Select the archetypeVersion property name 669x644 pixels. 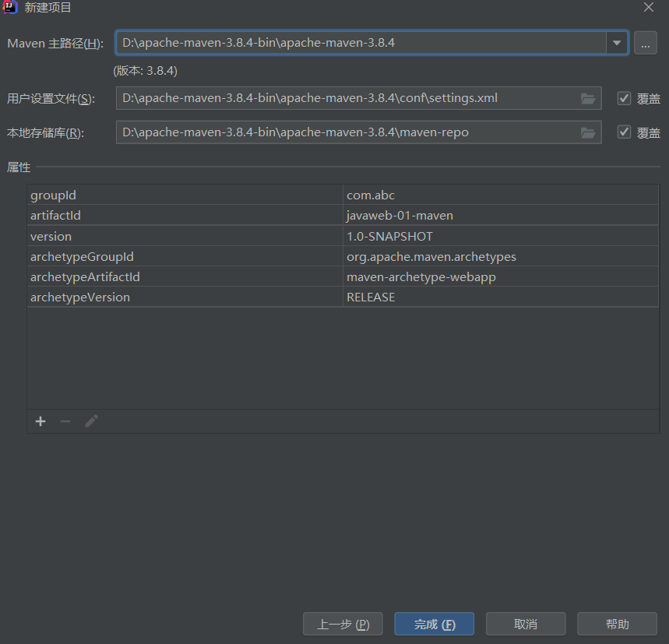pos(185,297)
